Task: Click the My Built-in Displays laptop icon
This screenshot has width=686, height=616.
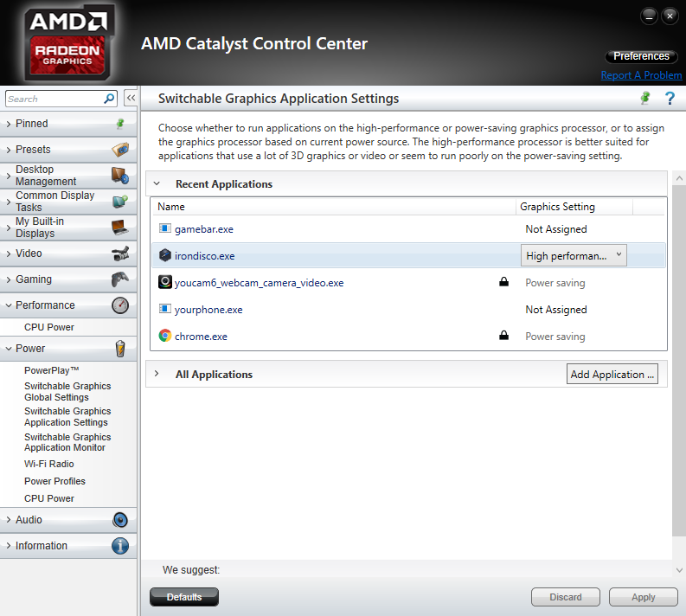Action: pyautogui.click(x=120, y=227)
